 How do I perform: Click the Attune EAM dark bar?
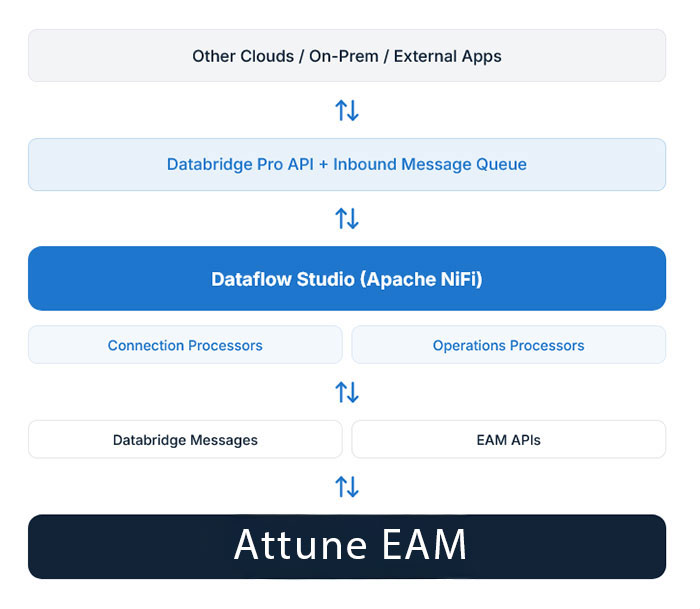point(347,546)
